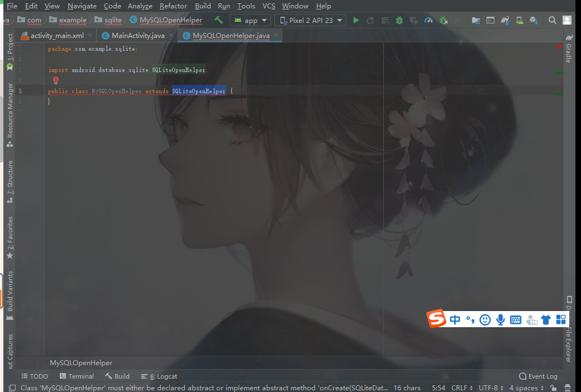The width and height of the screenshot is (581, 392).
Task: Click the user account avatar icon
Action: [567, 20]
